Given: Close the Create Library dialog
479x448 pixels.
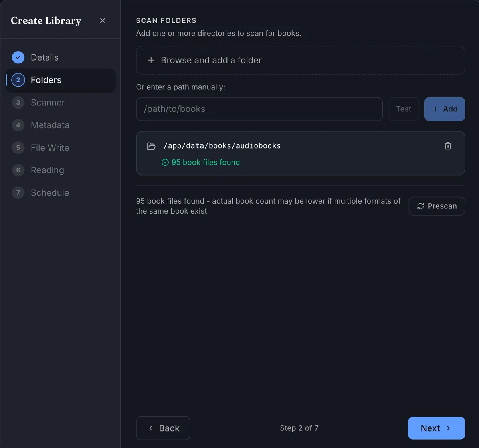Looking at the screenshot, I should point(103,20).
